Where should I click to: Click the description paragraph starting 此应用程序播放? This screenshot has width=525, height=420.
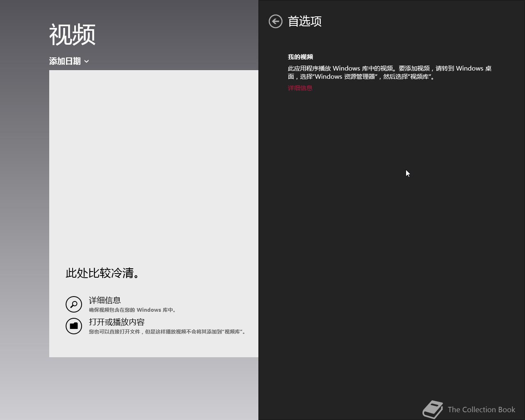tap(390, 73)
